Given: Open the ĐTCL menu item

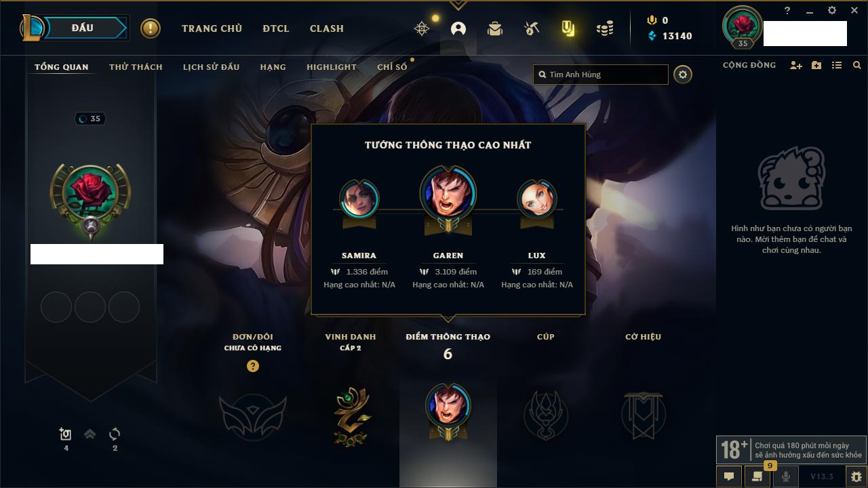Looking at the screenshot, I should (x=276, y=28).
